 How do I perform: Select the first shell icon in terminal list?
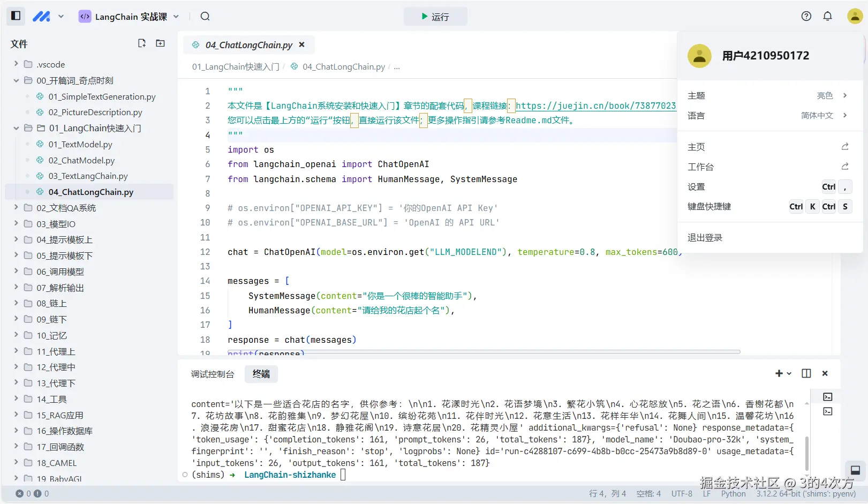pos(827,396)
